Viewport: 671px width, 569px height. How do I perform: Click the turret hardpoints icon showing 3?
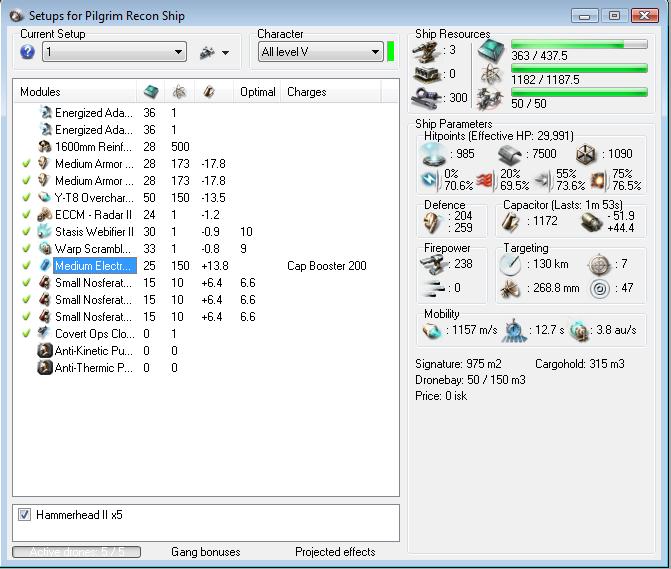coord(426,51)
